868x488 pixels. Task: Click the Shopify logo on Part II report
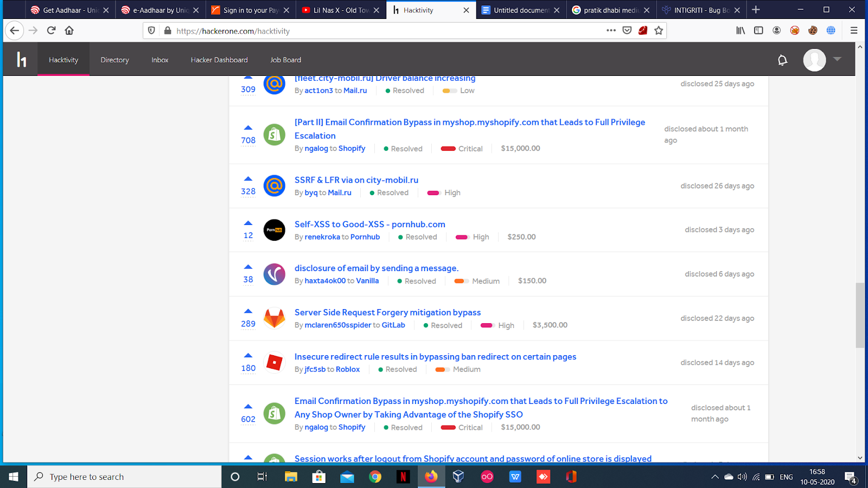pos(275,134)
